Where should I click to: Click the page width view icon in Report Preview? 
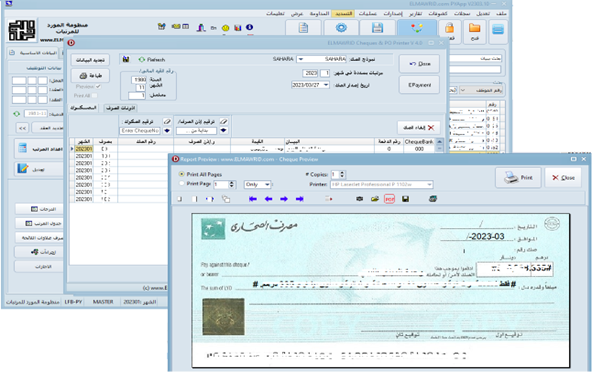210,199
